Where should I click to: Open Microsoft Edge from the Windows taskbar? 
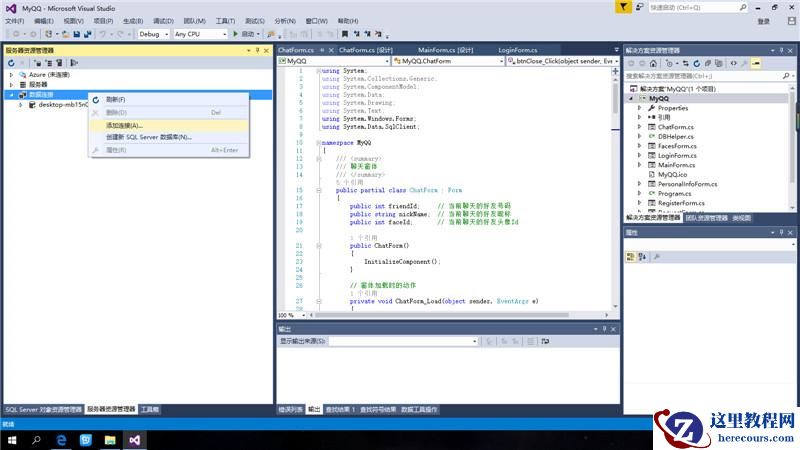[61, 439]
